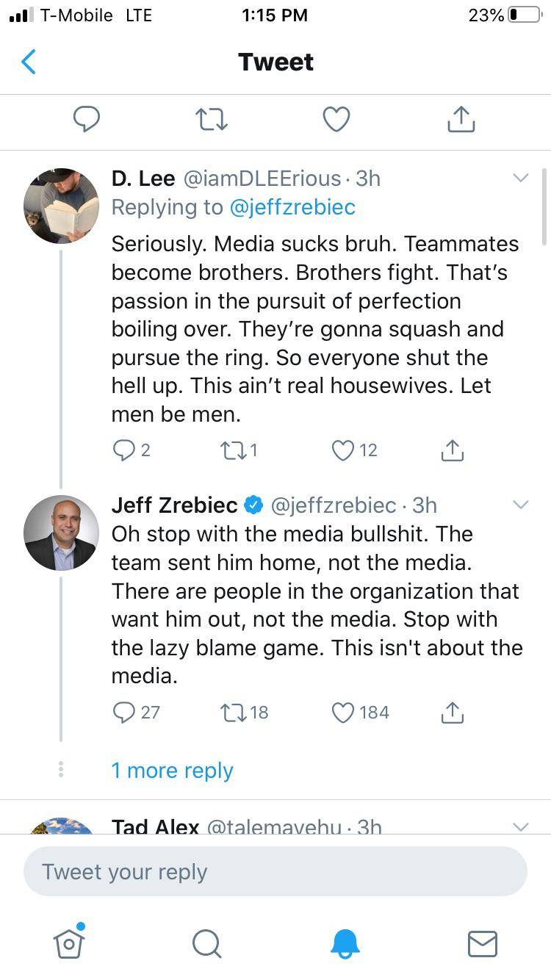Click the retweet icon on the tweet
Screen dimensions: 551x980
click(x=211, y=119)
